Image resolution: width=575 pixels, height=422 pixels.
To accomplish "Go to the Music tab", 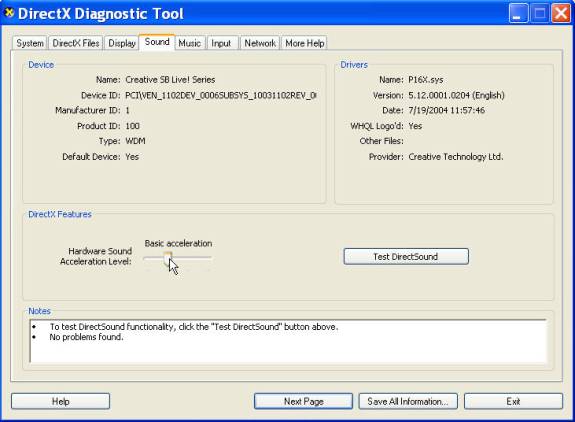I will [x=189, y=43].
